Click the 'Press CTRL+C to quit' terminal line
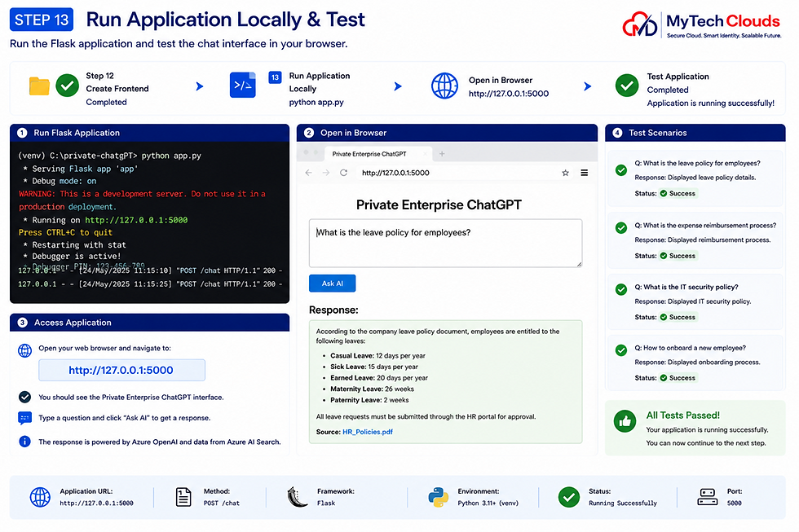The height and width of the screenshot is (532, 799). (65, 232)
